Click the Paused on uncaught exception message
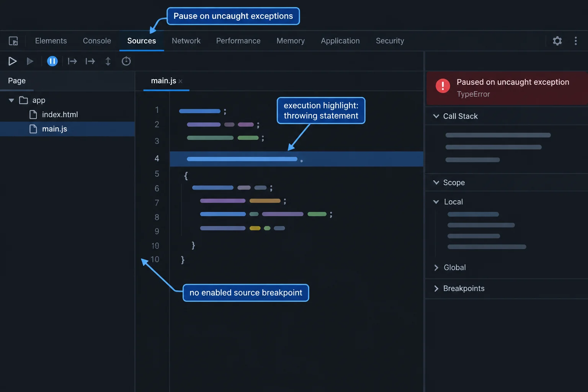This screenshot has height=392, width=588. (x=513, y=82)
